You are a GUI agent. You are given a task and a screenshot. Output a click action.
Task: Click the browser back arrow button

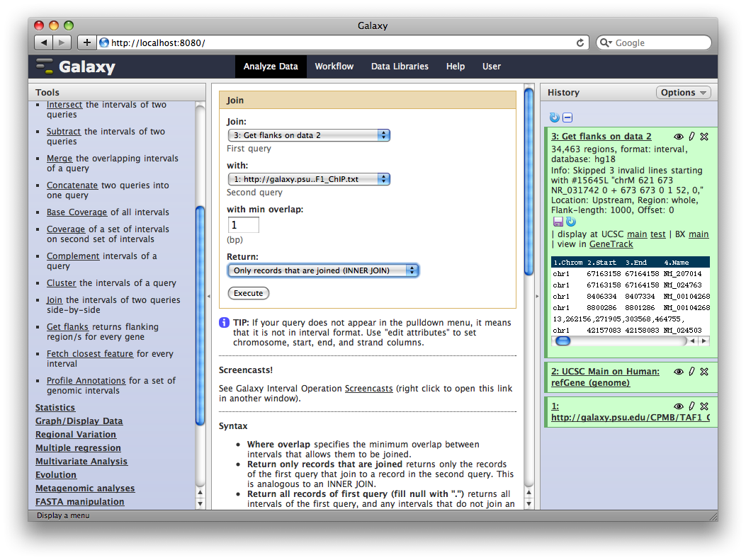pyautogui.click(x=43, y=42)
